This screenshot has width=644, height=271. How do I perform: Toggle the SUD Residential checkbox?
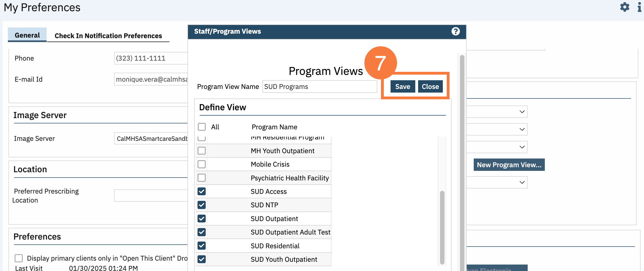click(x=202, y=245)
